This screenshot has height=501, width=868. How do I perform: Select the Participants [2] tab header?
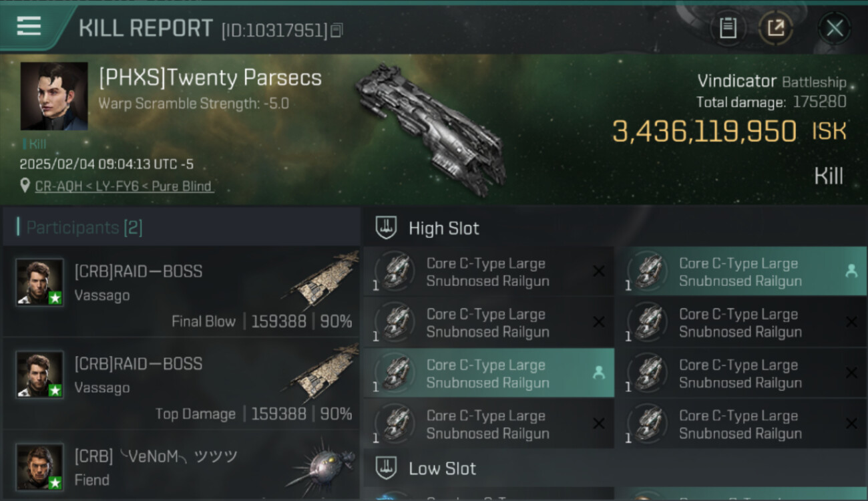pos(84,228)
